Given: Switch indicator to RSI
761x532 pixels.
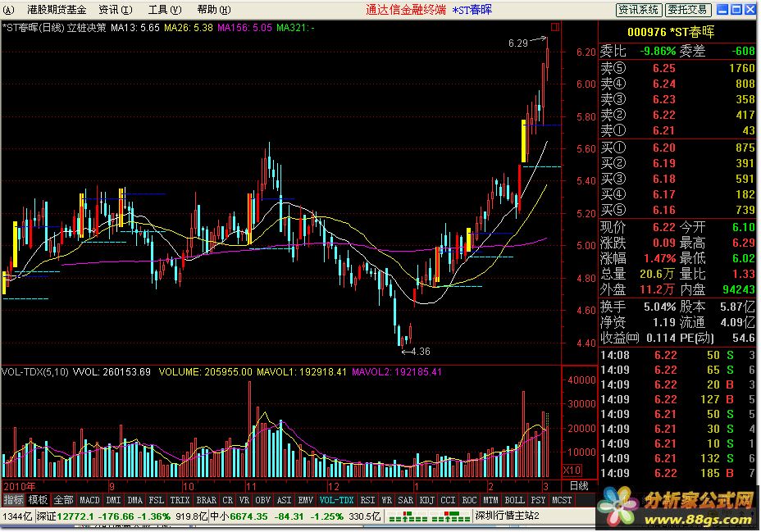Looking at the screenshot, I should click(x=367, y=500).
